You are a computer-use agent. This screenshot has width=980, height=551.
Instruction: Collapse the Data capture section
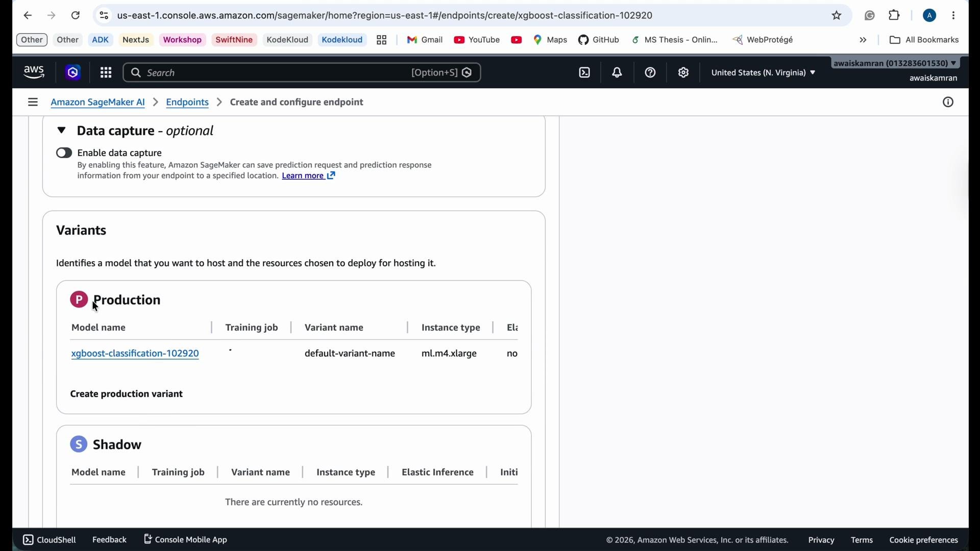[x=61, y=131]
